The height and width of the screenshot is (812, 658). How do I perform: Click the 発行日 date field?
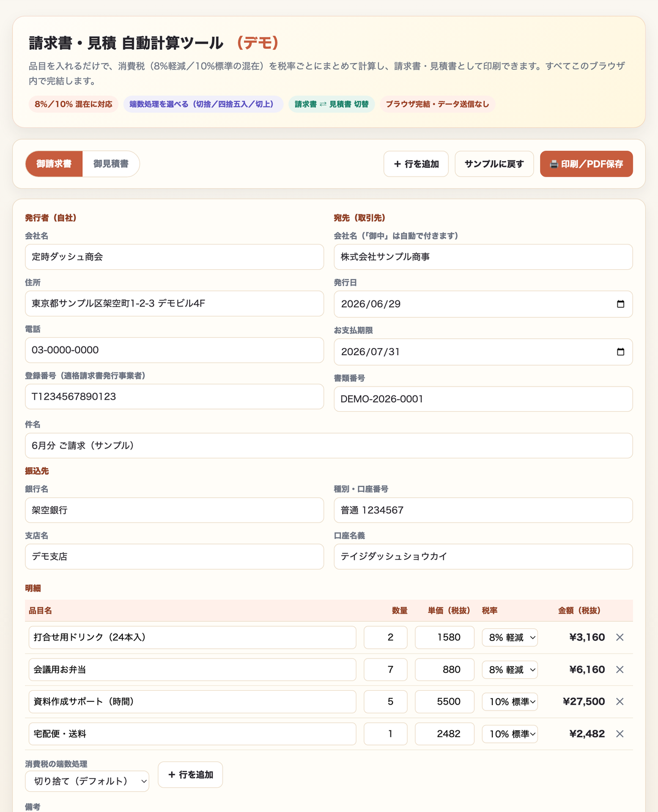[483, 304]
